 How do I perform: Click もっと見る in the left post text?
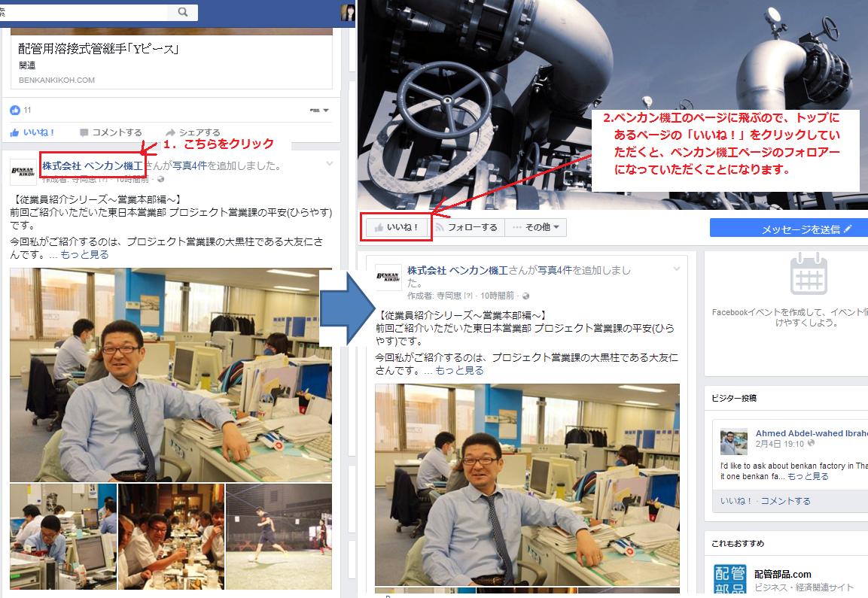[x=85, y=254]
